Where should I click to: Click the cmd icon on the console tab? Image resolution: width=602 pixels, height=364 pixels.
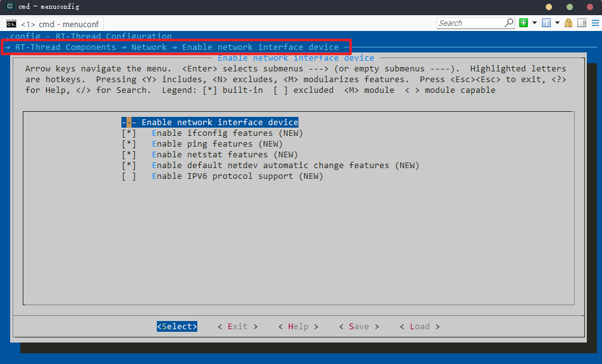coord(11,24)
